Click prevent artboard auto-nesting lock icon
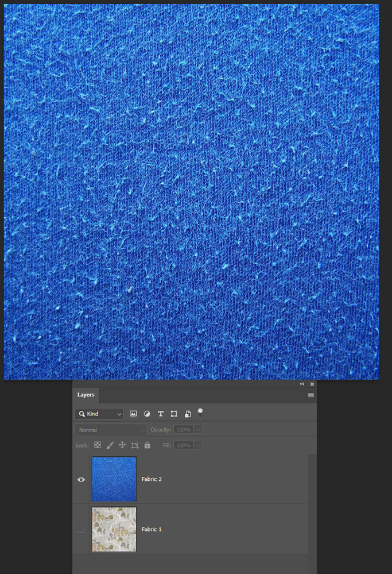The image size is (392, 574). point(134,445)
